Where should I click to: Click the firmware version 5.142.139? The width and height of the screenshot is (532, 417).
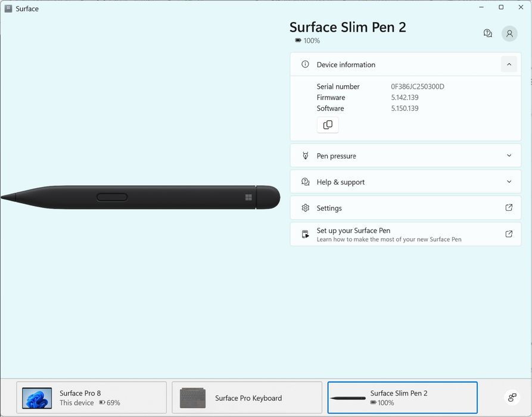tap(405, 97)
